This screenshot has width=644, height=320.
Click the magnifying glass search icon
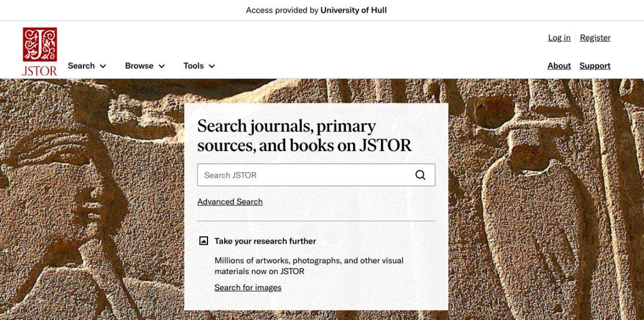coord(420,175)
